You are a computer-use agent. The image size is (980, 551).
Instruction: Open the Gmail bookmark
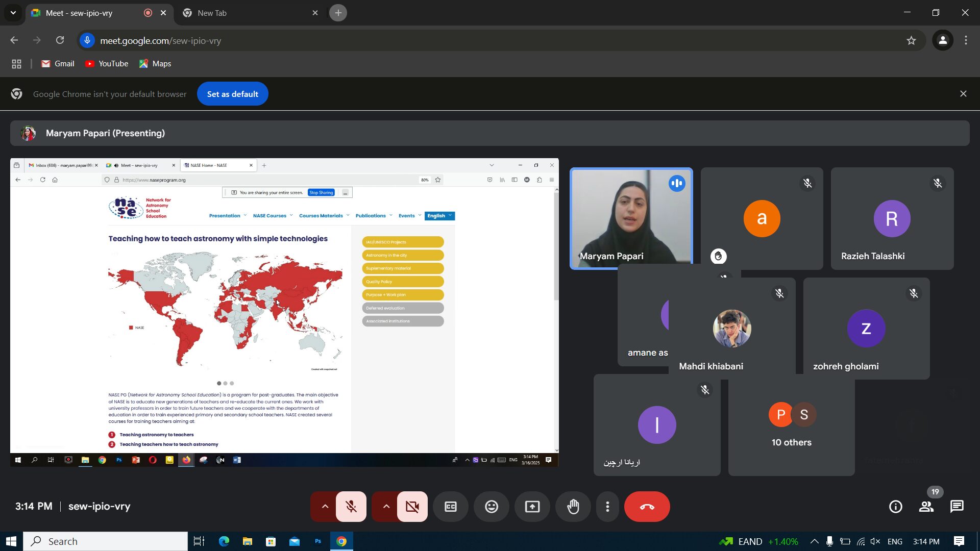point(58,64)
